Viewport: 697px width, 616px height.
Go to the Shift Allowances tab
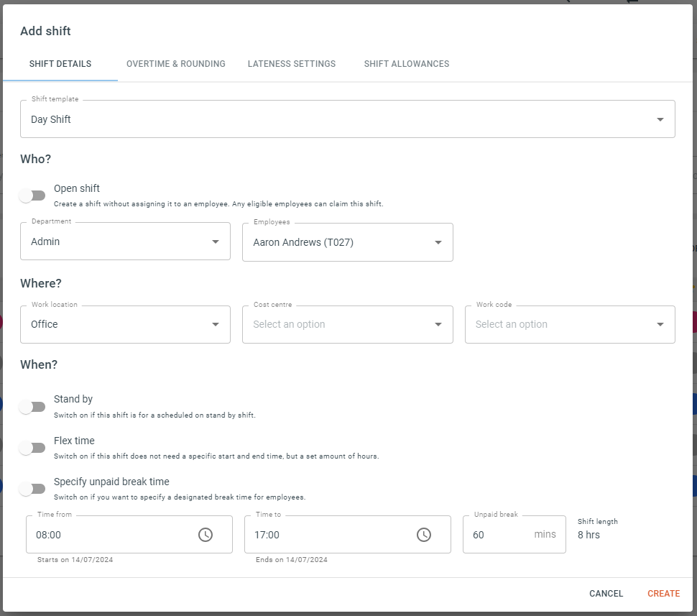pyautogui.click(x=406, y=63)
